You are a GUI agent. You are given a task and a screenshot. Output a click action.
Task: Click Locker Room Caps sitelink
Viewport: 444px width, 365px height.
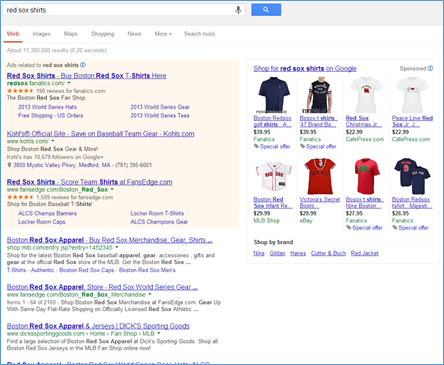pos(42,222)
